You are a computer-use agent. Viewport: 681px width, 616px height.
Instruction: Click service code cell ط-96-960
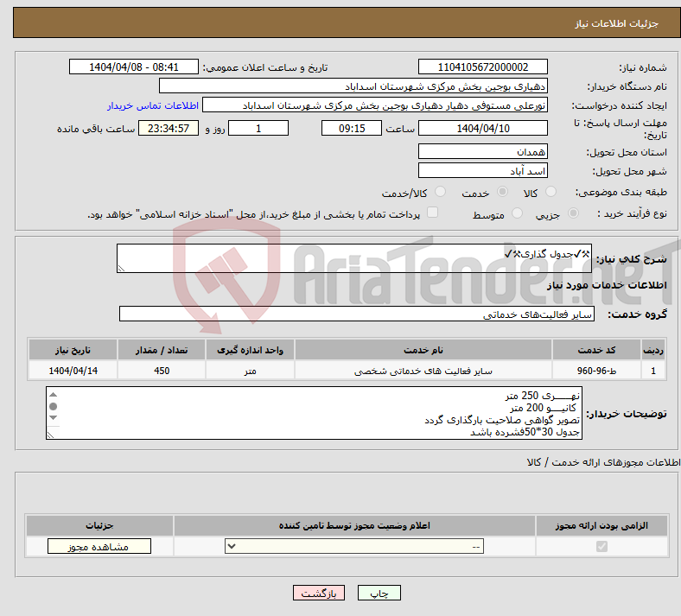[597, 371]
